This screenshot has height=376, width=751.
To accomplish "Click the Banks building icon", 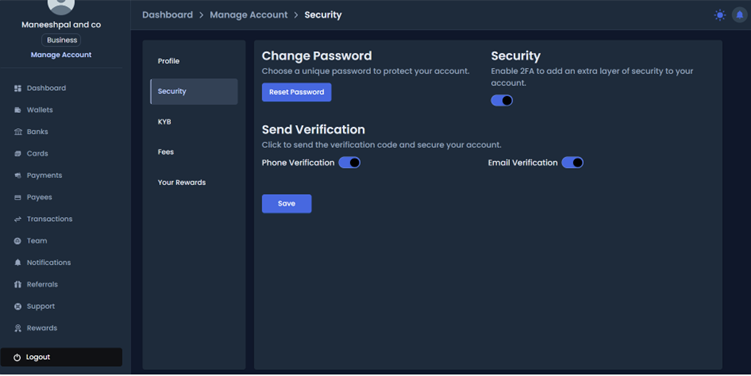I will pos(18,132).
